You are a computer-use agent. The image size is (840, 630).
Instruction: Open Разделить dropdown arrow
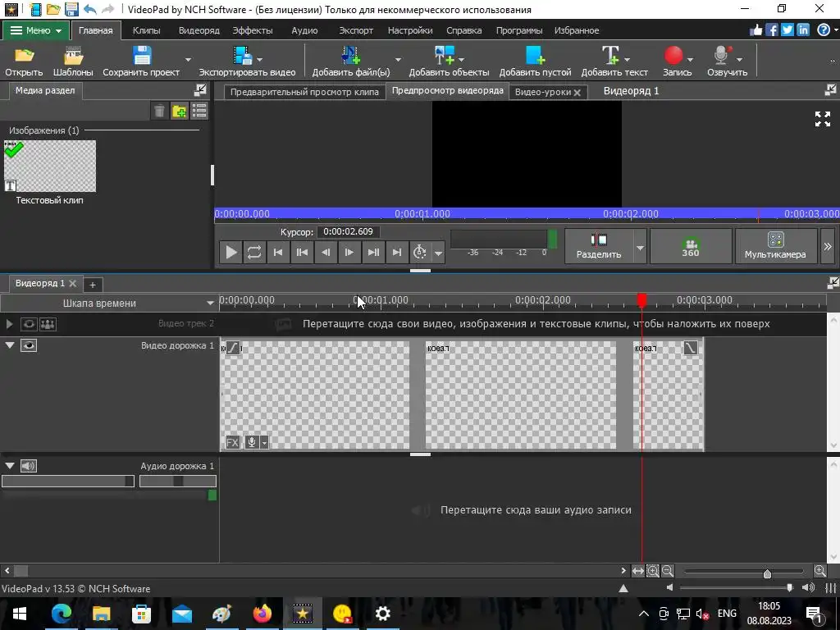(x=640, y=248)
